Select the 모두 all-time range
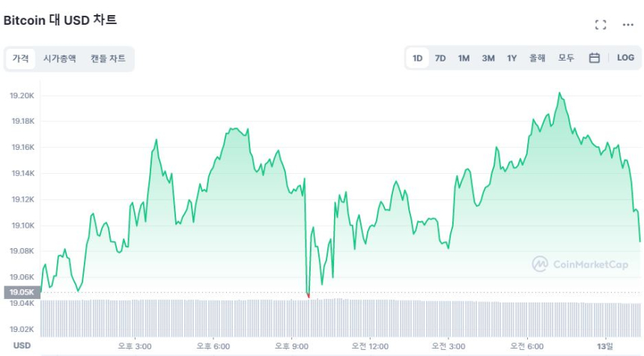This screenshot has height=356, width=644. click(x=566, y=58)
